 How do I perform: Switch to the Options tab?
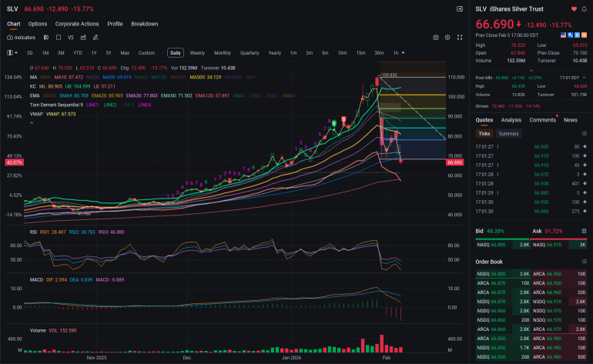pos(38,24)
